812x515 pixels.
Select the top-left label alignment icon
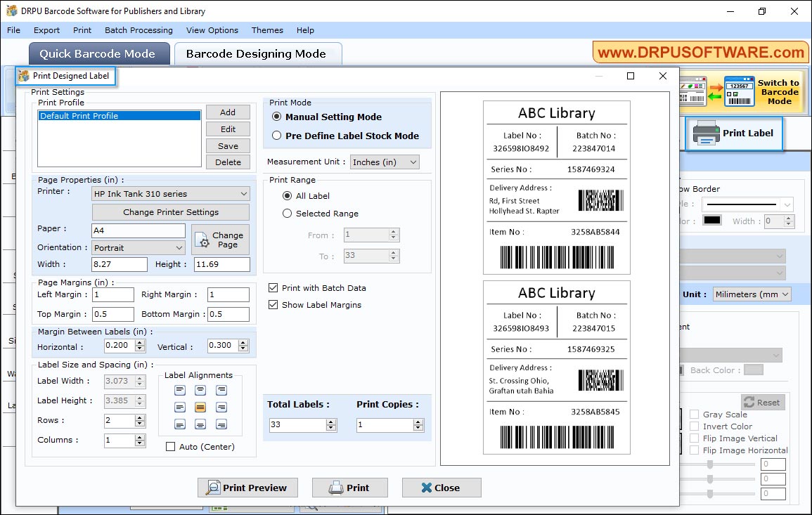[179, 389]
